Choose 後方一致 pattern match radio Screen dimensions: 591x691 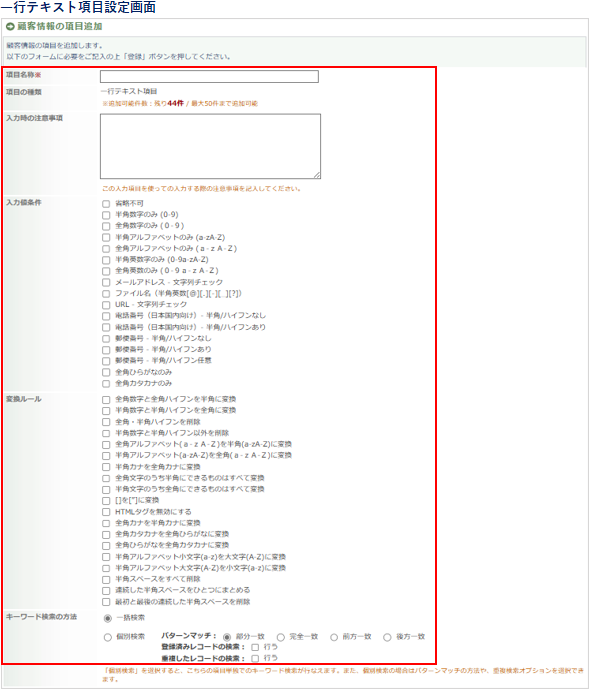click(x=387, y=637)
